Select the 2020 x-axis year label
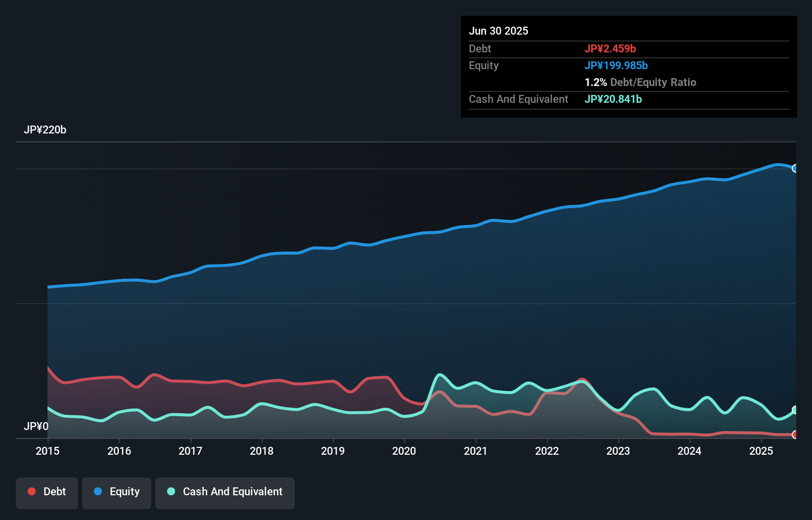 tap(404, 451)
